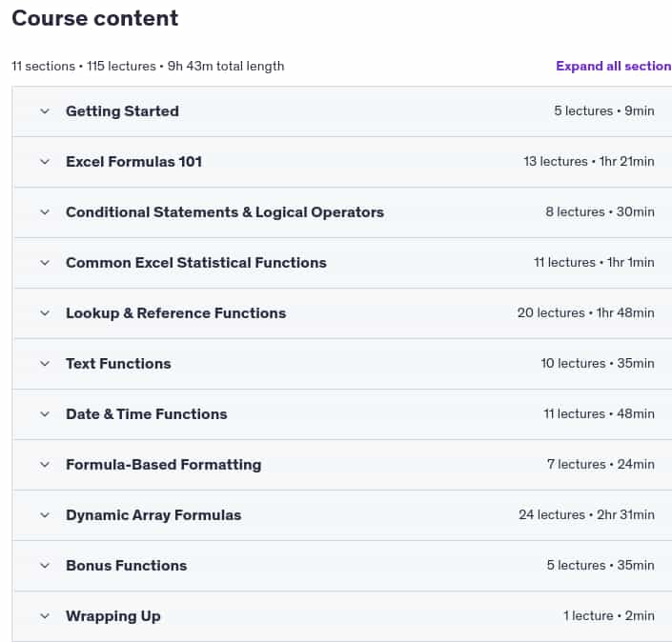Viewport: 672px width, 642px height.
Task: Open the Excel Formulas 101 title
Action: pos(133,162)
